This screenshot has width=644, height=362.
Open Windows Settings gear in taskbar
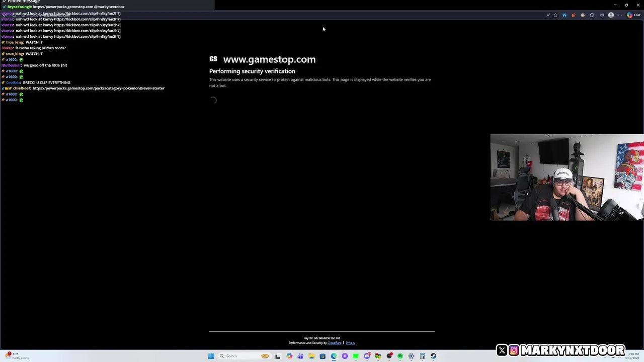click(411, 356)
